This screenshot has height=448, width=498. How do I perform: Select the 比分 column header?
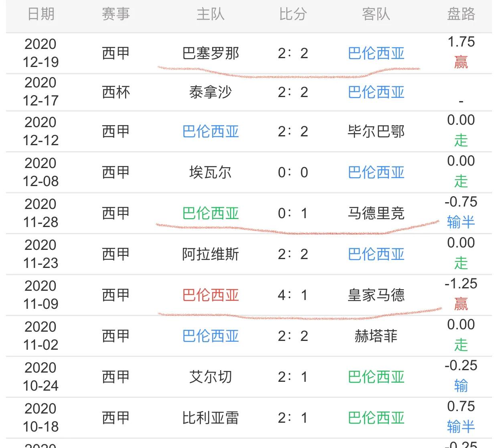293,14
